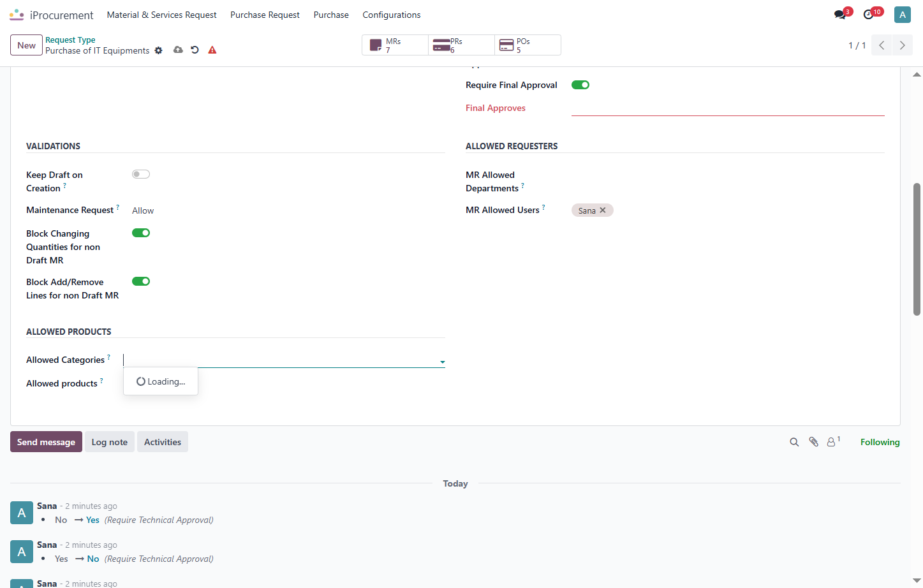Open the POs stat button
Viewport: 923px width, 588px height.
pyautogui.click(x=528, y=45)
